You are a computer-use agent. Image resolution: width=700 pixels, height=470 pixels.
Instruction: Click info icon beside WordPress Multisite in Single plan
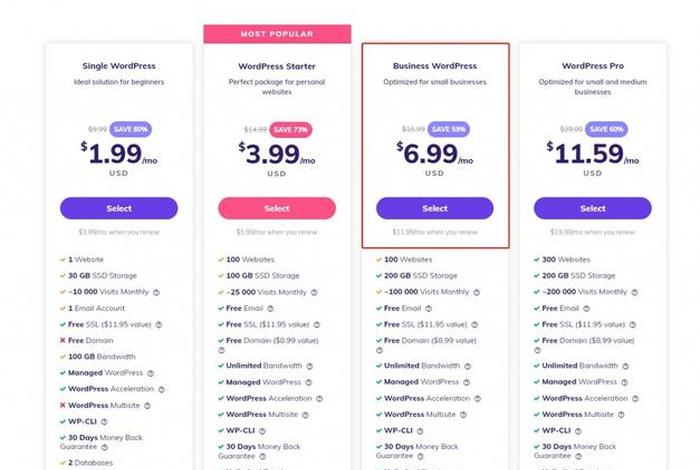(x=147, y=406)
